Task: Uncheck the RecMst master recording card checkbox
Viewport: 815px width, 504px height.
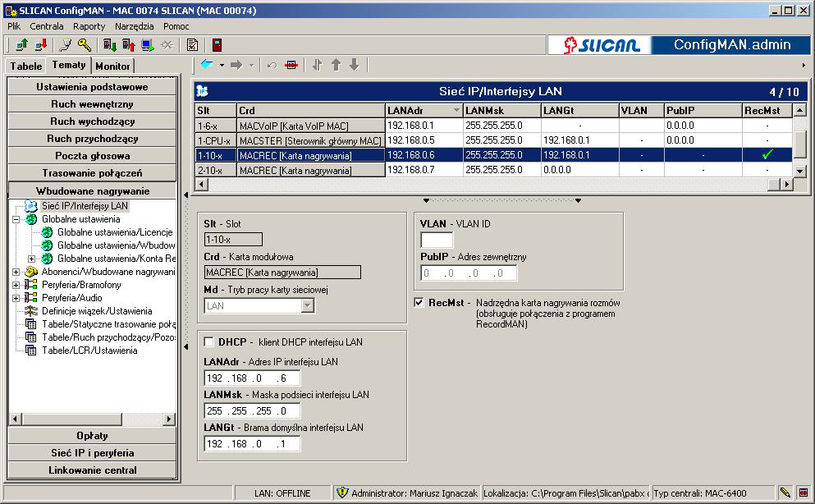Action: pyautogui.click(x=419, y=302)
